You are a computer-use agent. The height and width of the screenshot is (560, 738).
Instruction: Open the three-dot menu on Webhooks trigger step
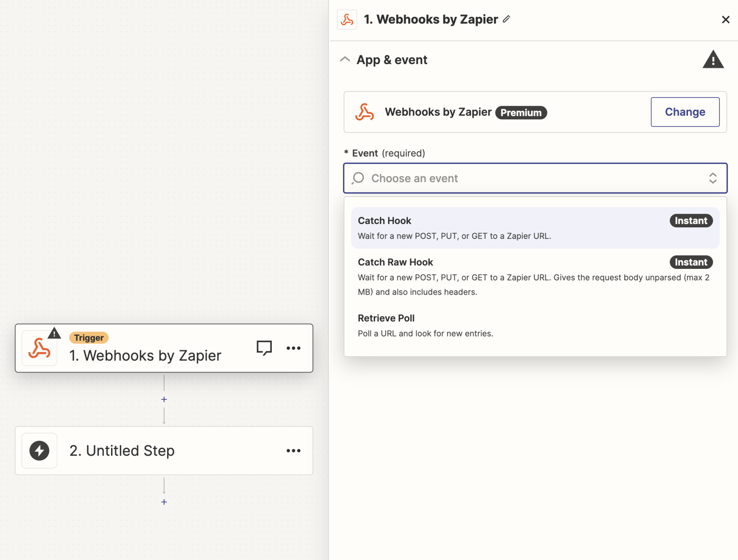pos(293,348)
